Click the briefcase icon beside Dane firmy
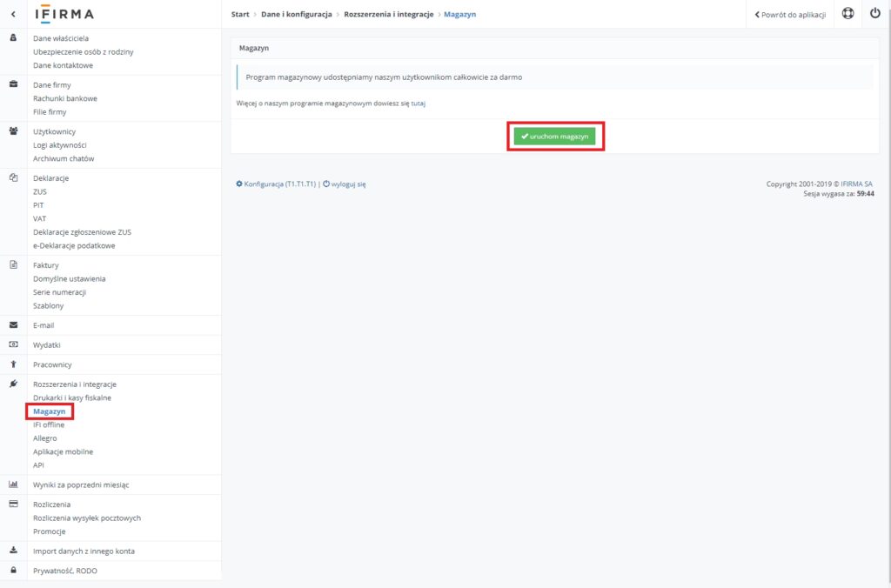The image size is (891, 588). 13,84
